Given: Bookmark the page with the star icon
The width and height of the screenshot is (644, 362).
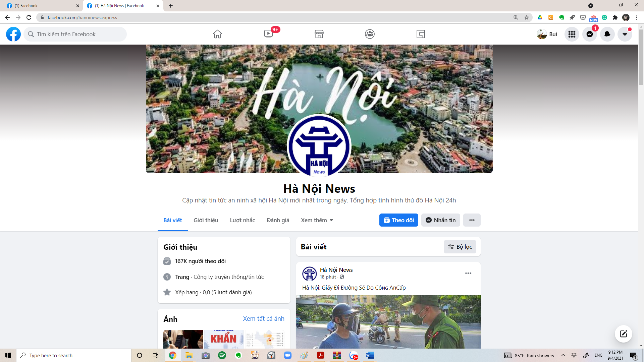Looking at the screenshot, I should (x=527, y=17).
